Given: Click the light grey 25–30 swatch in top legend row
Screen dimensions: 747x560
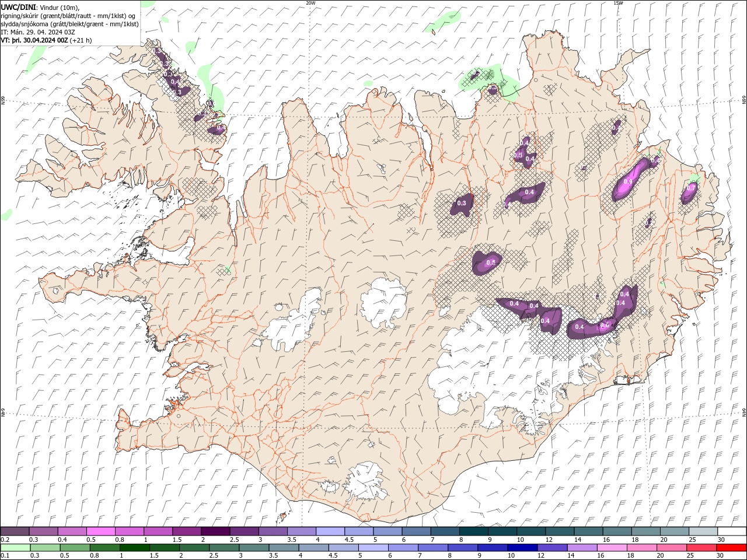Looking at the screenshot, I should click(x=703, y=531).
